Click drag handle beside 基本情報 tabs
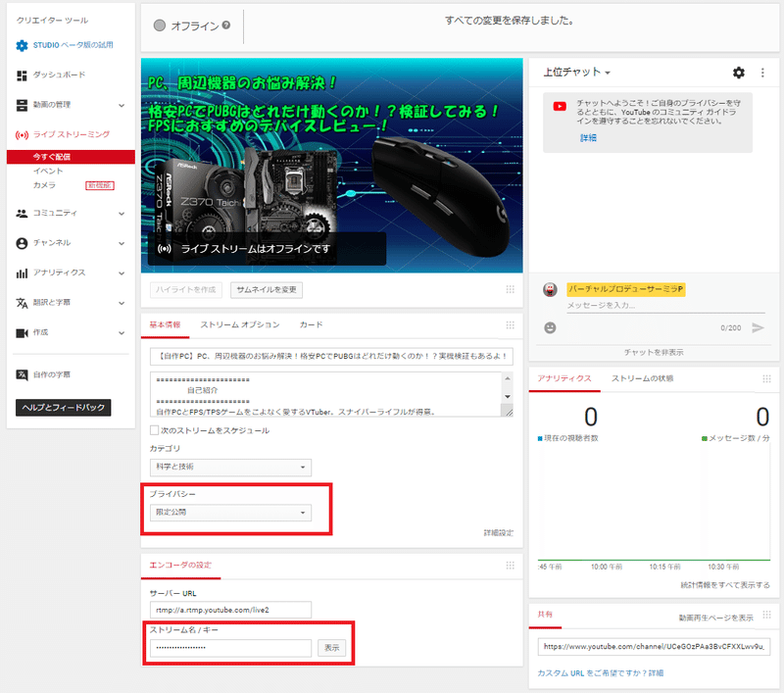This screenshot has height=693, width=784. coord(510,325)
